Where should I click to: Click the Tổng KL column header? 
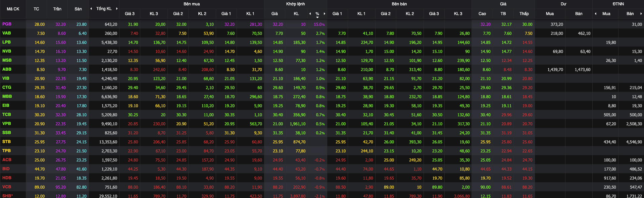click(104, 9)
